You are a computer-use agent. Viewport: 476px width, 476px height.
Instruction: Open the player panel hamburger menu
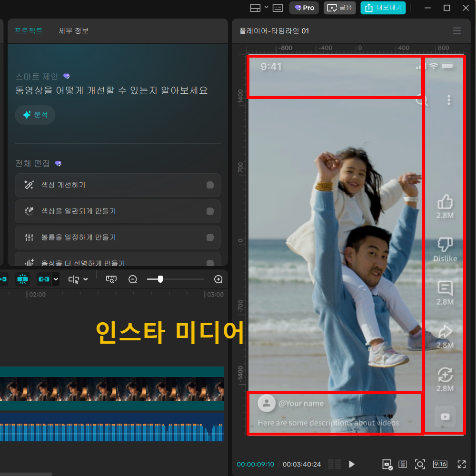tap(456, 30)
